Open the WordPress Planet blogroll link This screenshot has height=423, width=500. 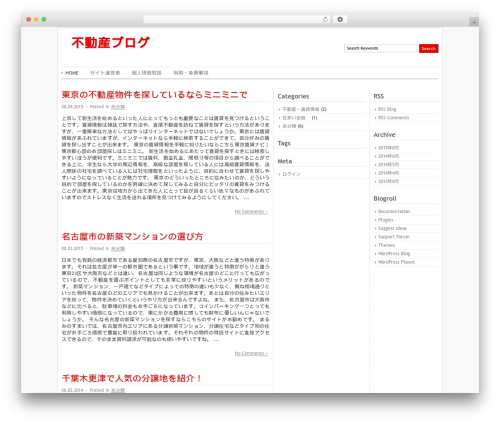pos(396,262)
